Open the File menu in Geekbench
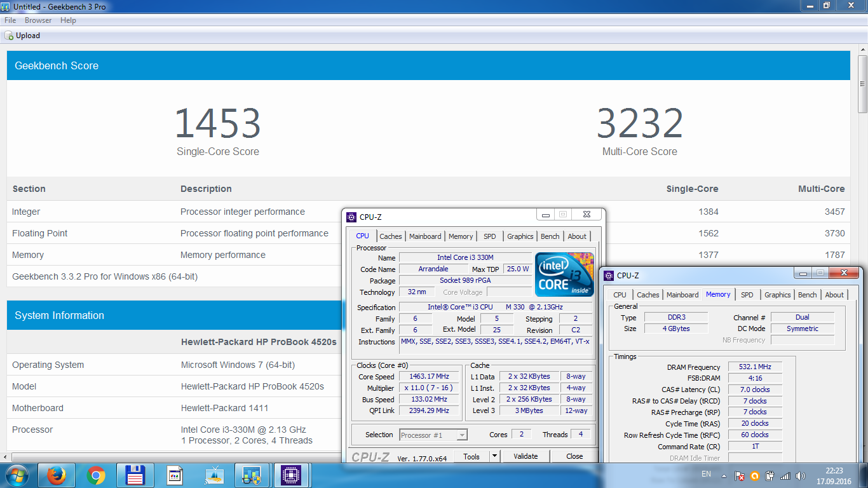 (10, 20)
